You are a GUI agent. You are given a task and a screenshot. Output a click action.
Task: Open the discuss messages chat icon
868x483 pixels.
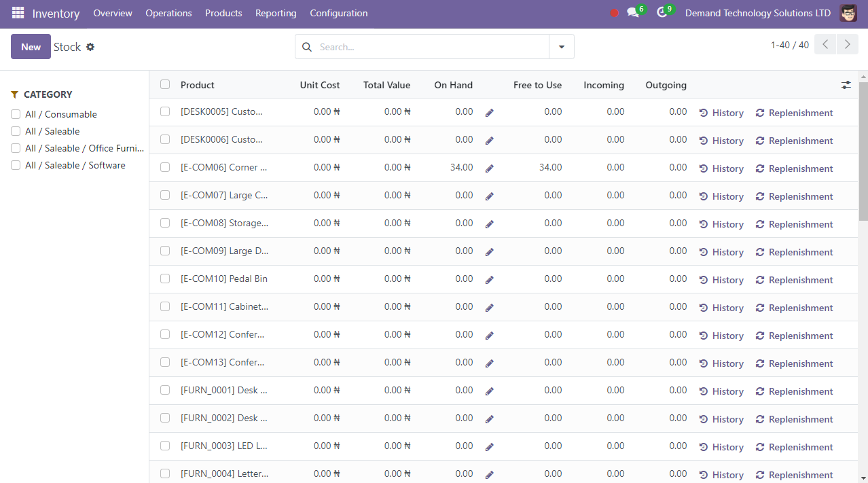tap(633, 13)
